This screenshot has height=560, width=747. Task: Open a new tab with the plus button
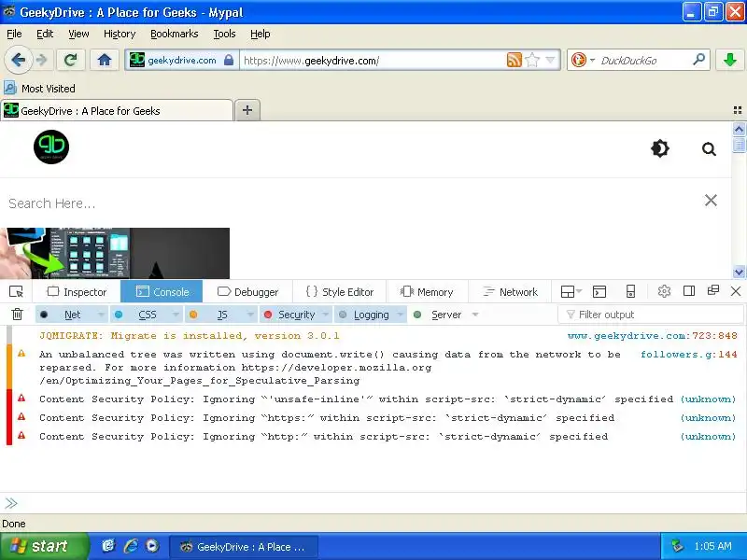pyautogui.click(x=247, y=110)
